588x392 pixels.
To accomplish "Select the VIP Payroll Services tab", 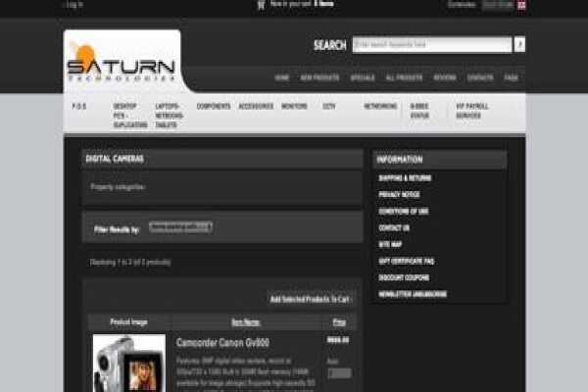I will click(472, 111).
